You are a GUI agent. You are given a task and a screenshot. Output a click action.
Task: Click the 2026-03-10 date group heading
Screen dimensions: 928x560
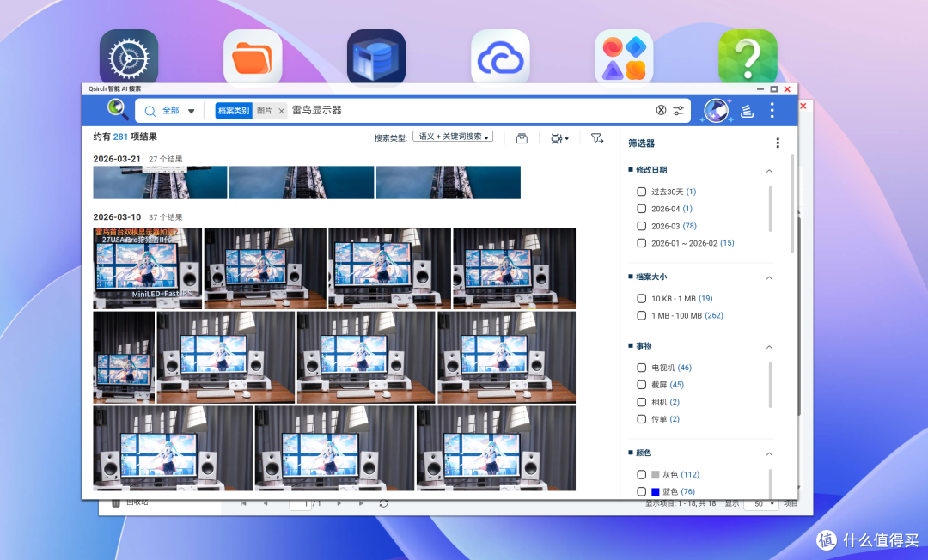pyautogui.click(x=117, y=217)
